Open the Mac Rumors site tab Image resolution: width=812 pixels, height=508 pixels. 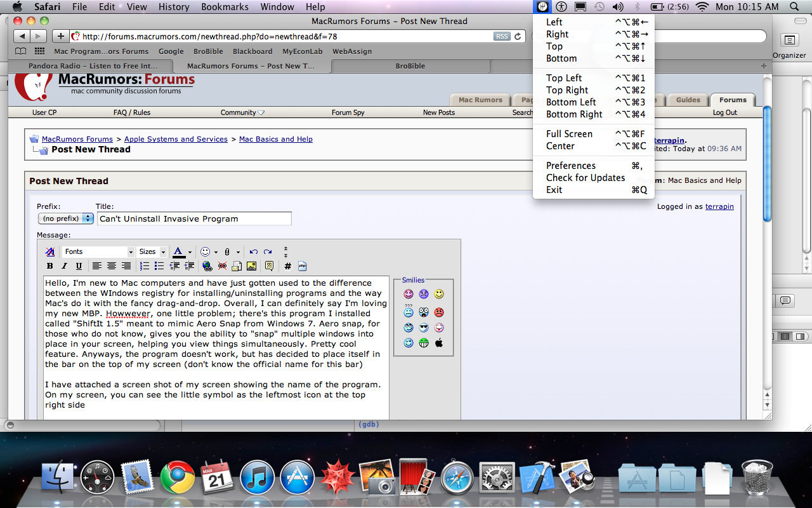click(x=480, y=100)
